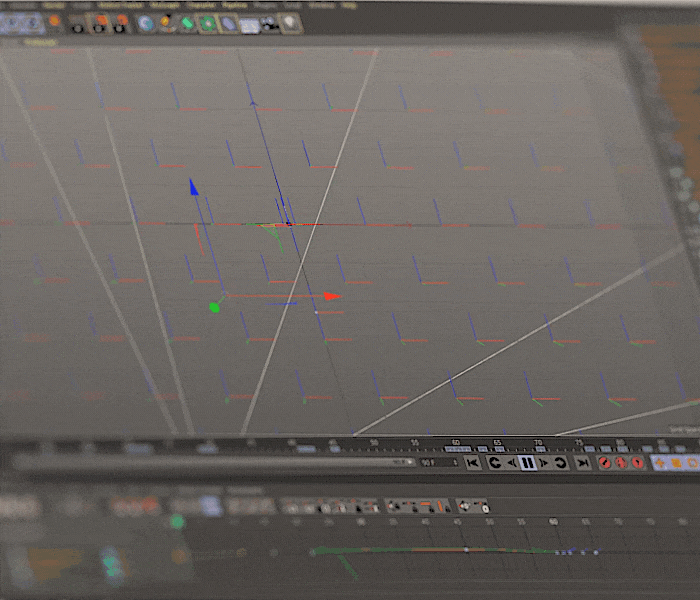Click frame 60 marker in lower timeline
The image size is (700, 600).
click(x=553, y=521)
